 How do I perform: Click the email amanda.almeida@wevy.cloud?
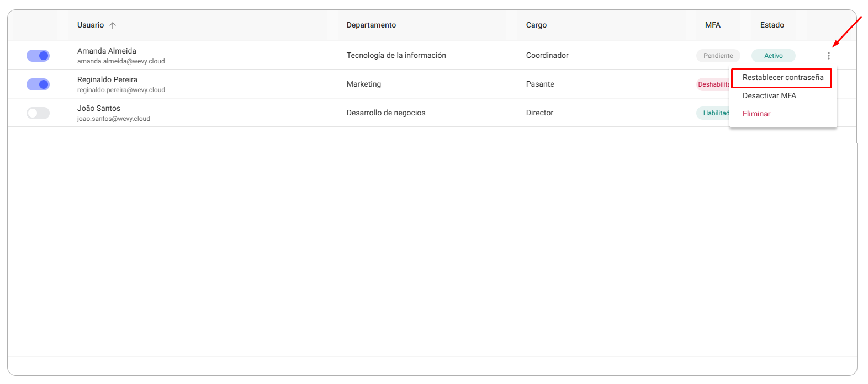pyautogui.click(x=121, y=61)
